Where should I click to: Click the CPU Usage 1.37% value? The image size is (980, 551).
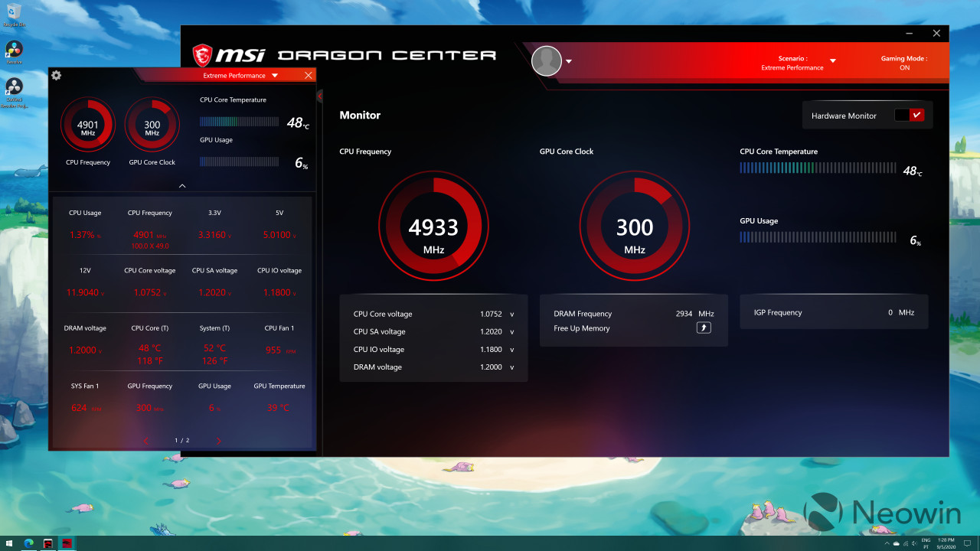click(x=85, y=235)
